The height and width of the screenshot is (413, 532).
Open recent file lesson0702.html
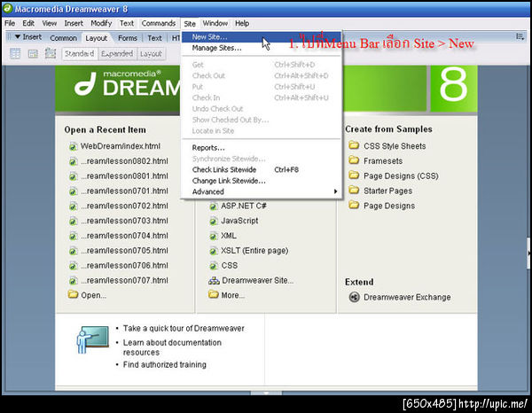(124, 206)
